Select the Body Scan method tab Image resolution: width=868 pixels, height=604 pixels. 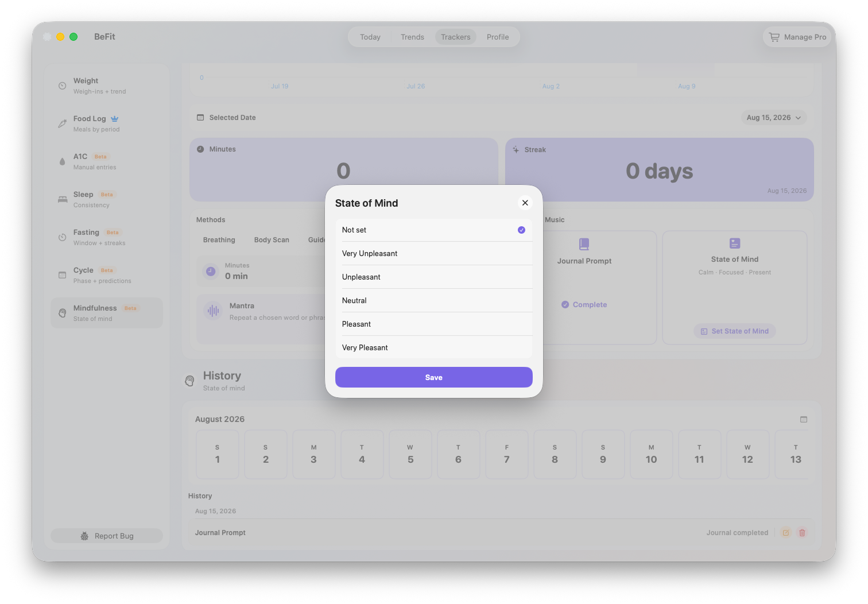click(272, 240)
